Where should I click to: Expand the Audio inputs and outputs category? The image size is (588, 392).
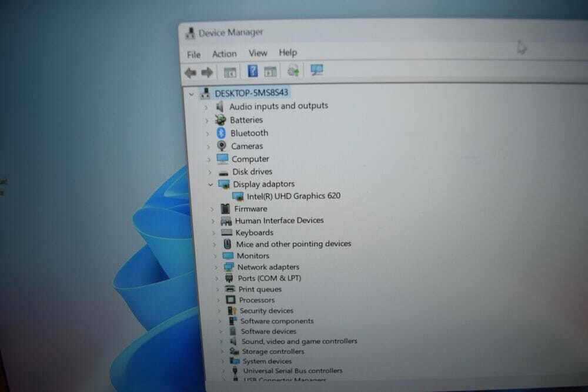click(205, 108)
